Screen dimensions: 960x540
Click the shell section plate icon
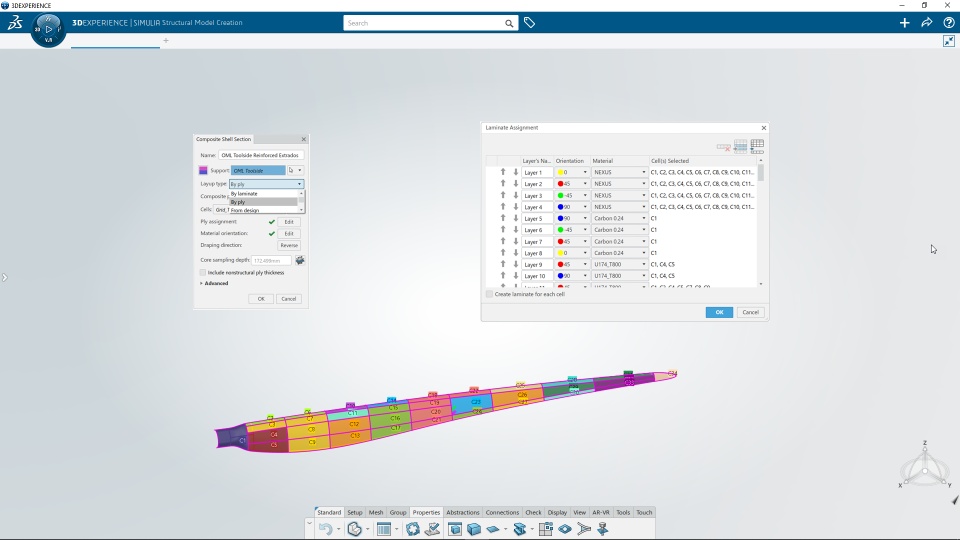tap(493, 529)
